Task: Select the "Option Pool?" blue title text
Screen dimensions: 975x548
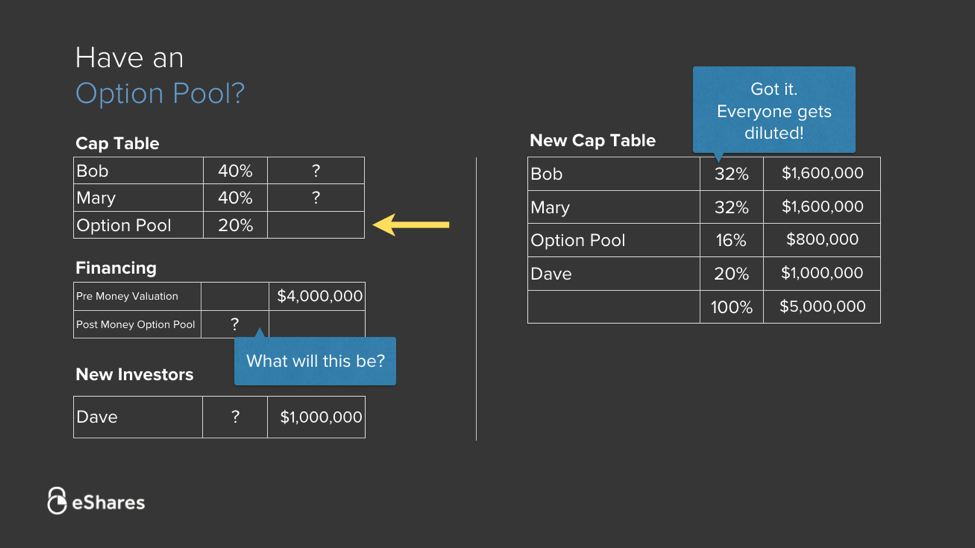Action: [160, 93]
